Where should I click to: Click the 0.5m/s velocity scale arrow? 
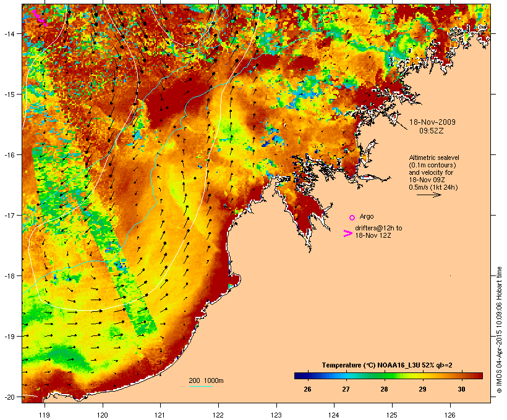(x=428, y=195)
